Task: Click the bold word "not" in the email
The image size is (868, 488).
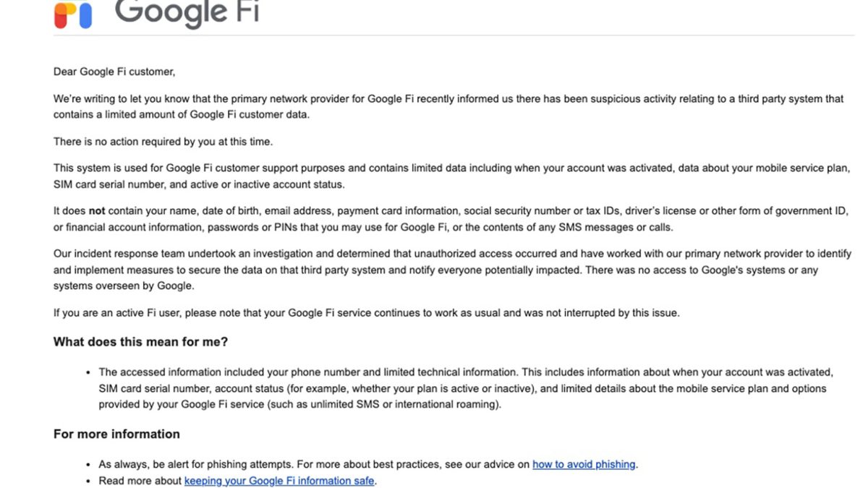Action: tap(97, 211)
